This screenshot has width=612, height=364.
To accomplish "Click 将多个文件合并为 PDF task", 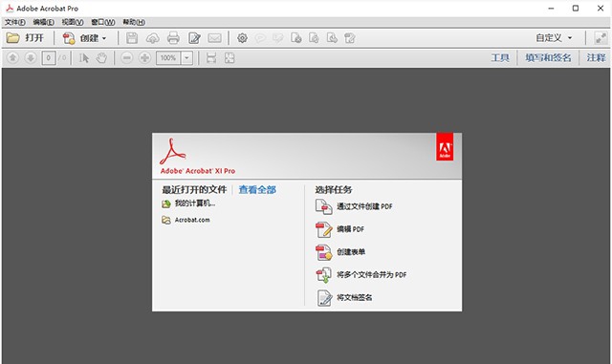I will (x=372, y=274).
